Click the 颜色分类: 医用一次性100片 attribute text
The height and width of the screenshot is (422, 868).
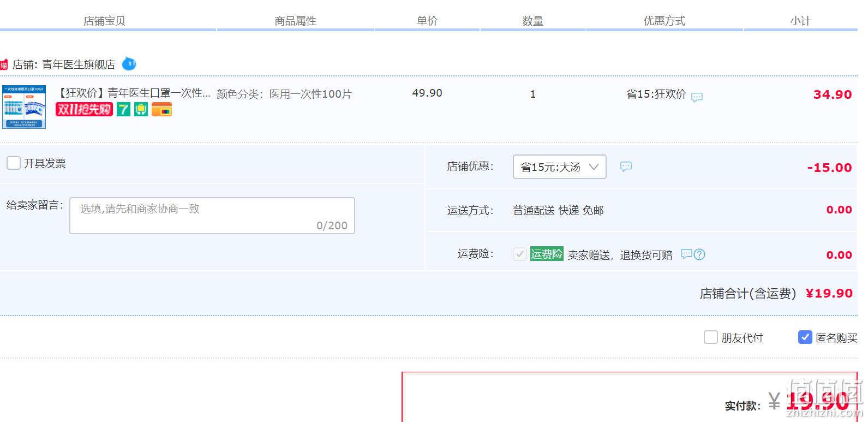(284, 94)
